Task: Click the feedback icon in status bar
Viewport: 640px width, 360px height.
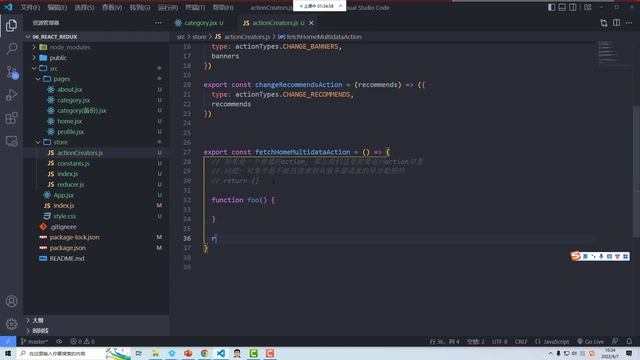Action: (615, 341)
